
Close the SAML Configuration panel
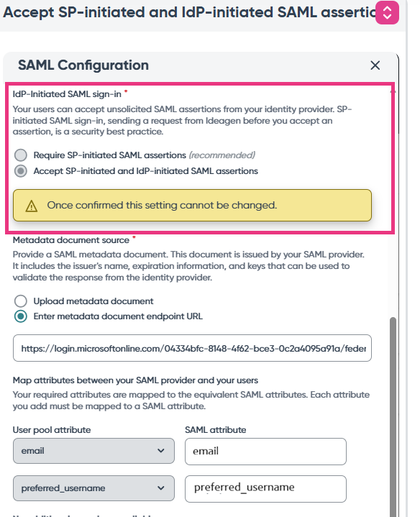(375, 65)
